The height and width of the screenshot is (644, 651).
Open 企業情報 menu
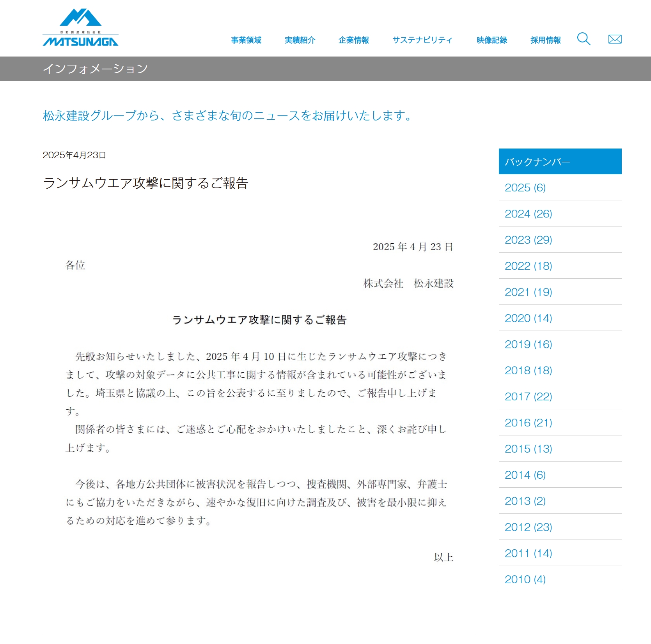[x=353, y=40]
